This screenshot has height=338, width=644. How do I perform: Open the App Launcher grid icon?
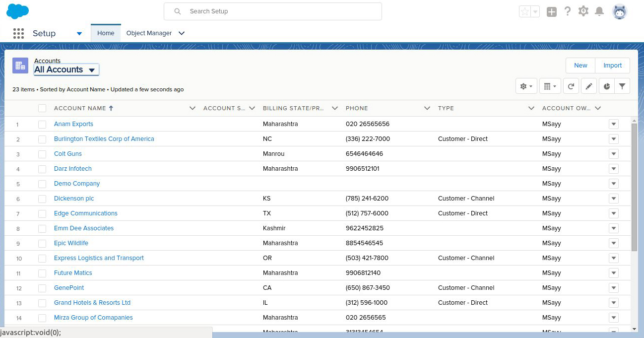coord(18,33)
